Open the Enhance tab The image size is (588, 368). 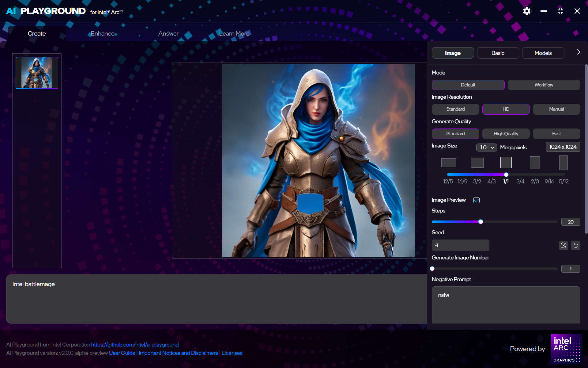(102, 33)
